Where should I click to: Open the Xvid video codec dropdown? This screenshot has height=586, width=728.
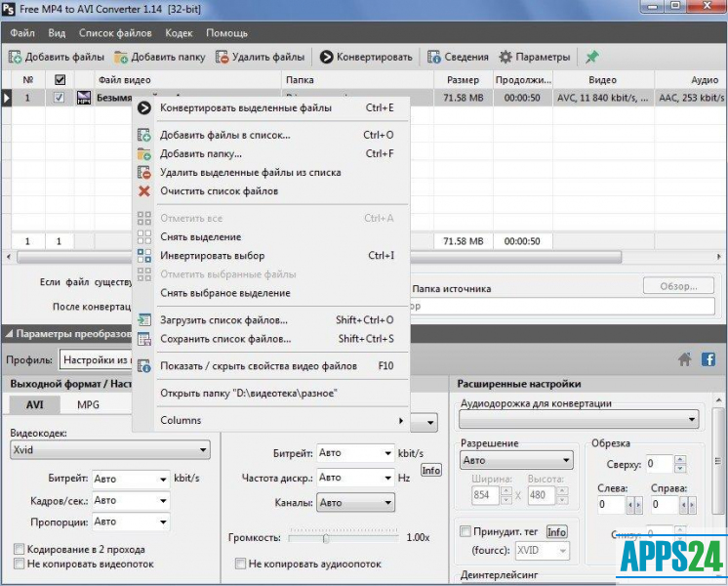(x=109, y=450)
